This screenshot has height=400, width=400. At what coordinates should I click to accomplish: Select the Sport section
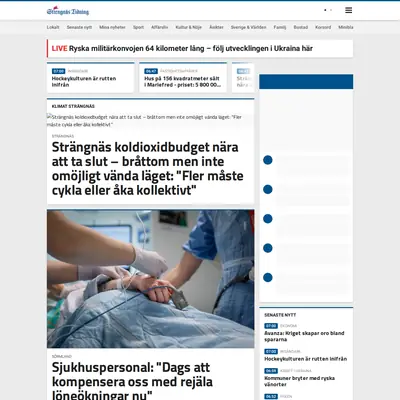click(x=138, y=27)
